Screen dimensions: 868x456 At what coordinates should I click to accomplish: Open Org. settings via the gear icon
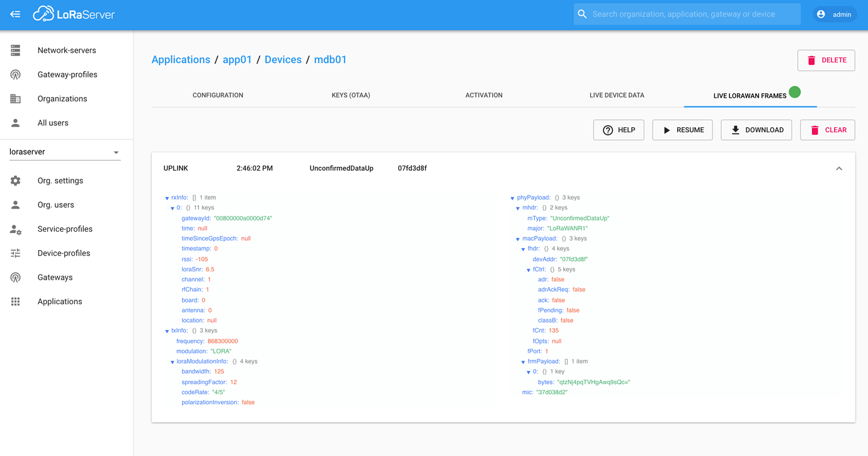coord(15,180)
